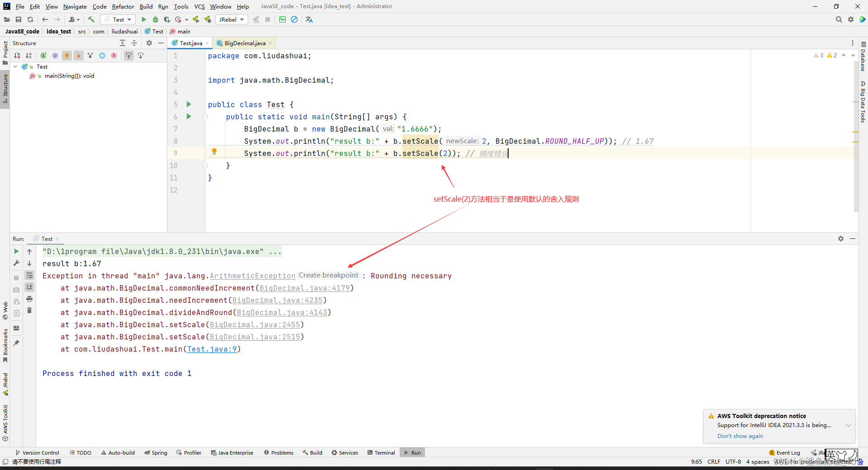868x470 pixels.
Task: Open Structure panel options gear
Action: (149, 43)
